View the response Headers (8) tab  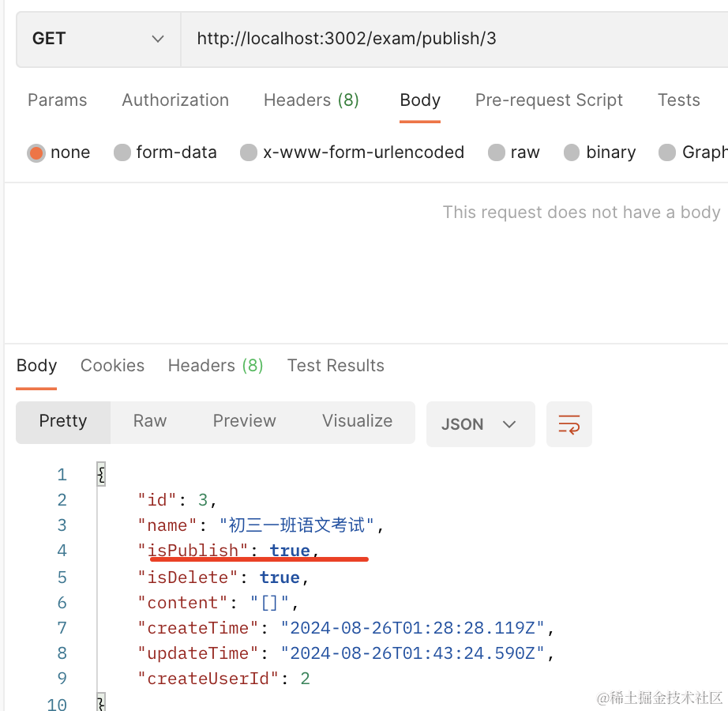tap(215, 366)
